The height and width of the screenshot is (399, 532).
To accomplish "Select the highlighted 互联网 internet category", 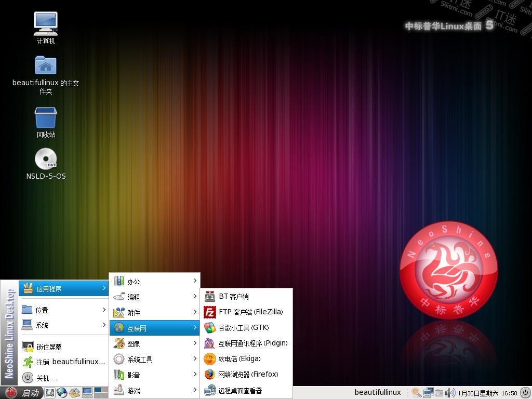I will 155,328.
